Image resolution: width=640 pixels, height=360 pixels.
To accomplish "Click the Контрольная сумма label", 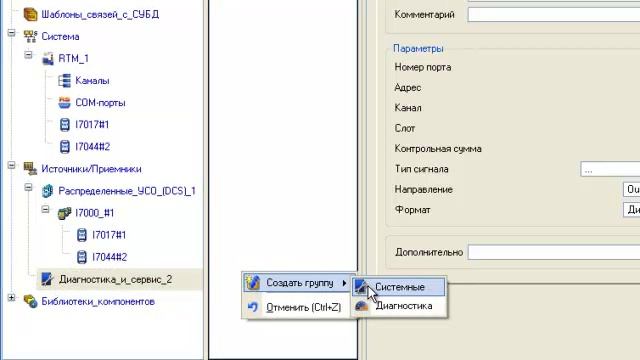I will (x=438, y=149).
